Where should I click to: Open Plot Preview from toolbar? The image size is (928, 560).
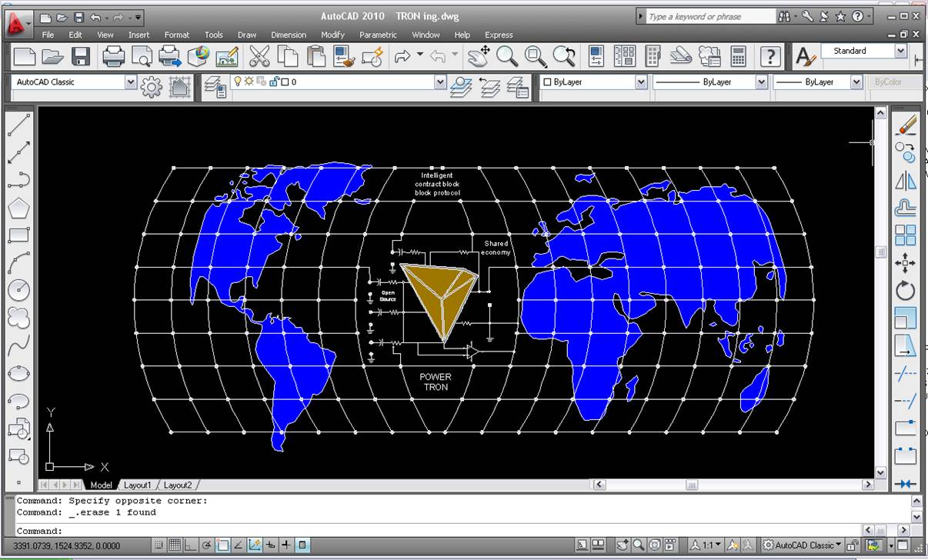pos(142,56)
